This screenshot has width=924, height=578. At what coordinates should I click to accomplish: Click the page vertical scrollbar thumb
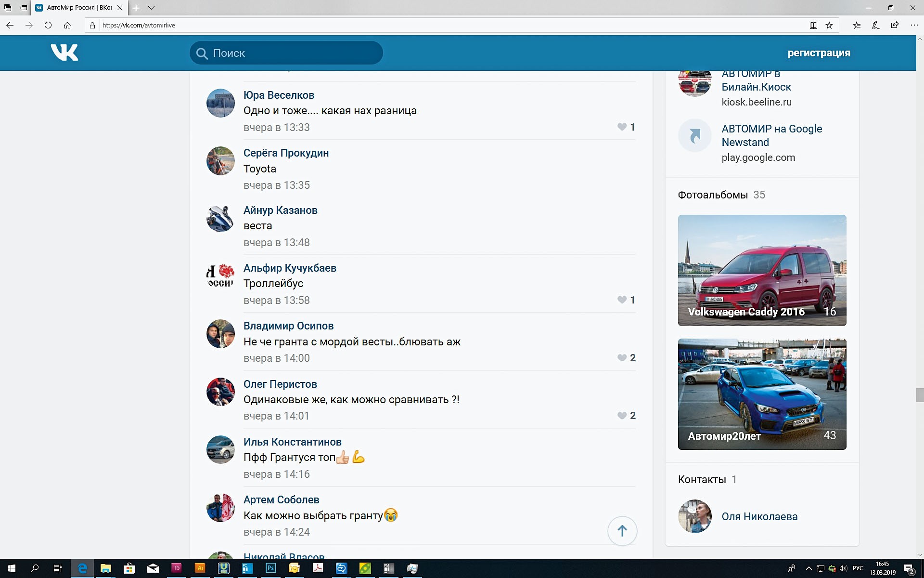920,395
